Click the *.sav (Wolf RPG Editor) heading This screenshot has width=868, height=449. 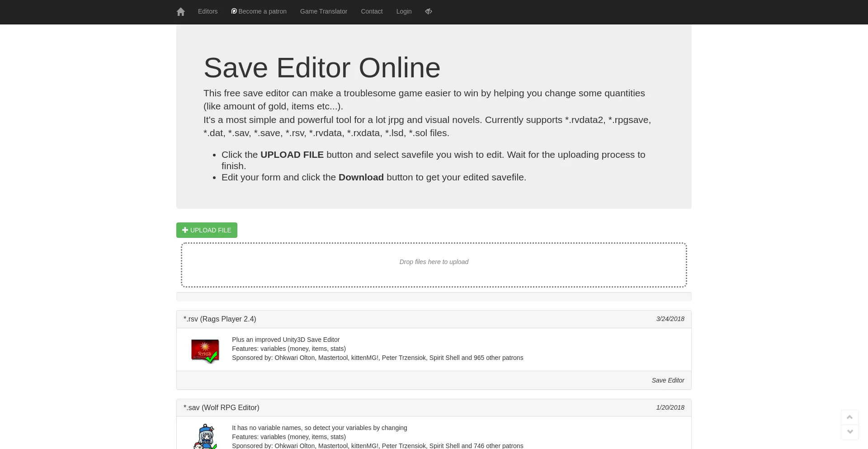click(221, 408)
